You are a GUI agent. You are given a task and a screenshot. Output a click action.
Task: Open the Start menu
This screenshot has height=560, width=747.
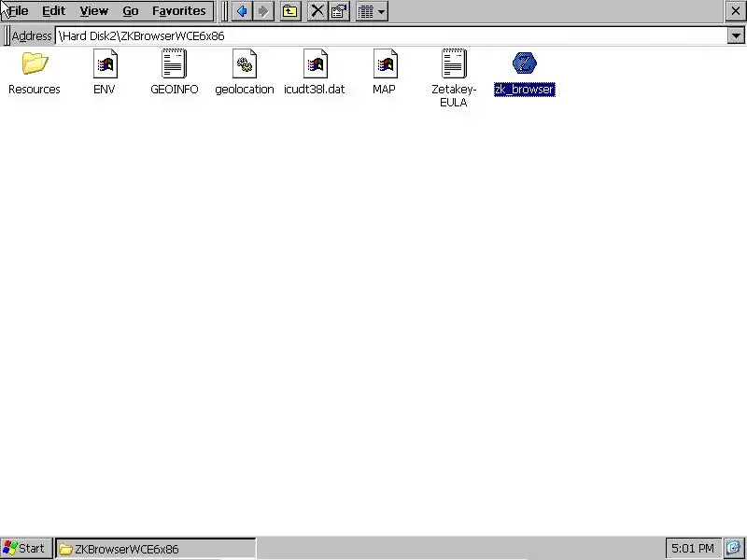pyautogui.click(x=26, y=549)
